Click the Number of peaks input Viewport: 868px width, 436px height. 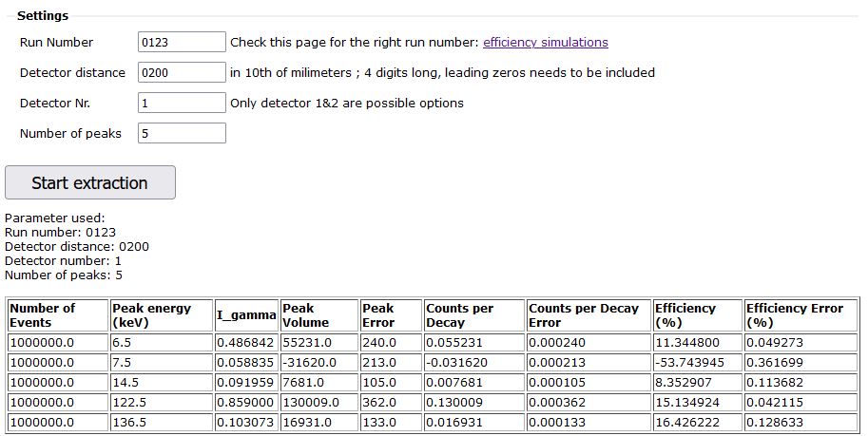182,133
